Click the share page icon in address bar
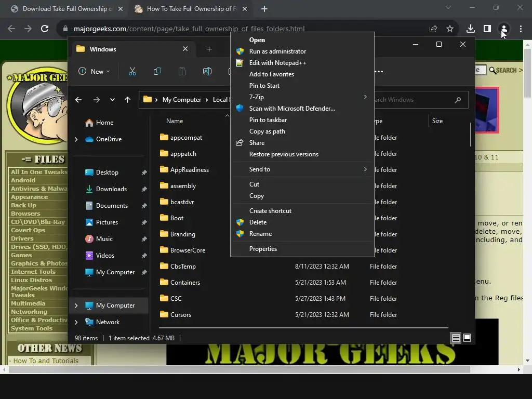 pyautogui.click(x=433, y=29)
